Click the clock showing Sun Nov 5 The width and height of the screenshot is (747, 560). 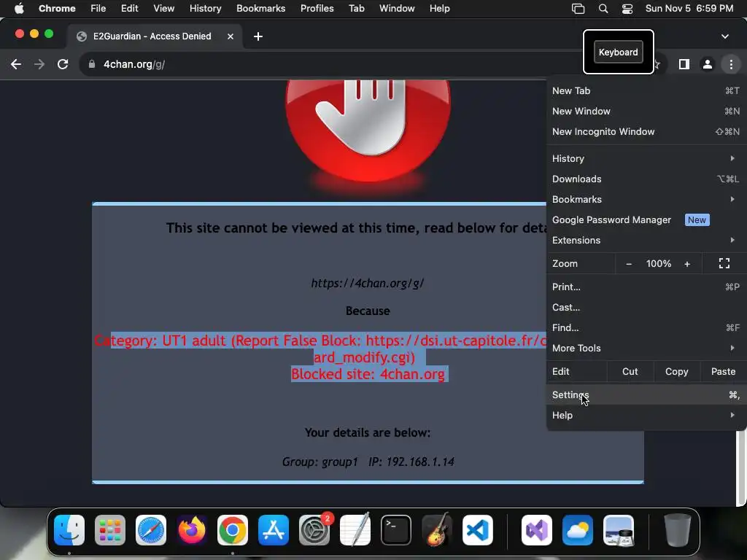(x=689, y=9)
